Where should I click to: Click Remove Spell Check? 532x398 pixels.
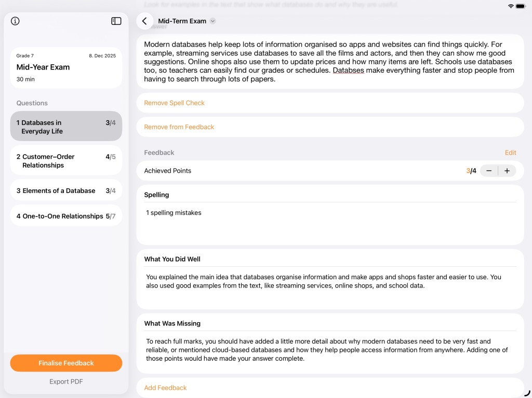coord(175,103)
